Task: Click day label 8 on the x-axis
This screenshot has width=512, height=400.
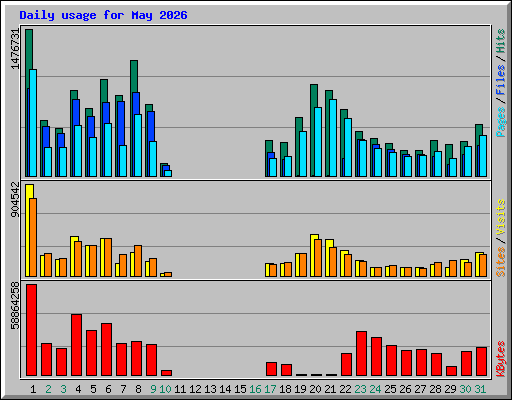Action: [138, 389]
